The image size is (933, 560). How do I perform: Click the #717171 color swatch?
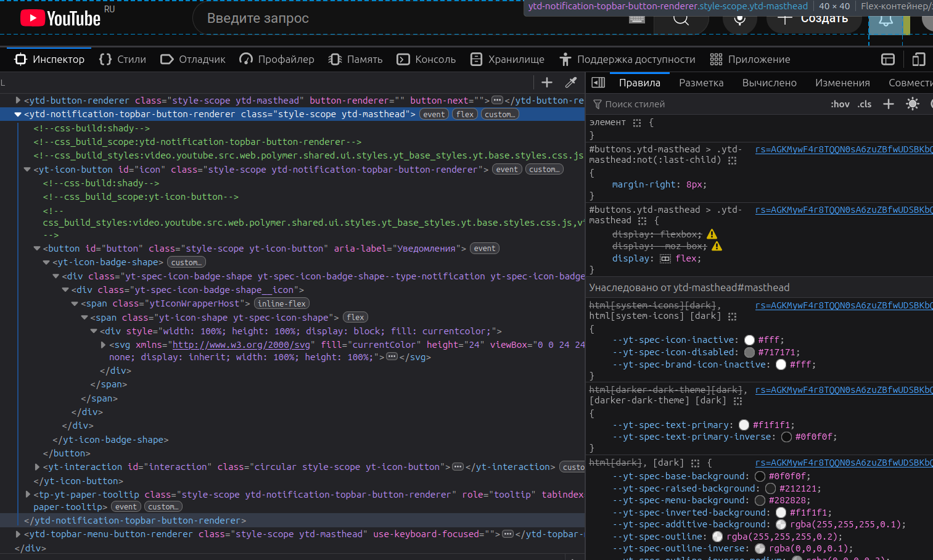(x=749, y=352)
